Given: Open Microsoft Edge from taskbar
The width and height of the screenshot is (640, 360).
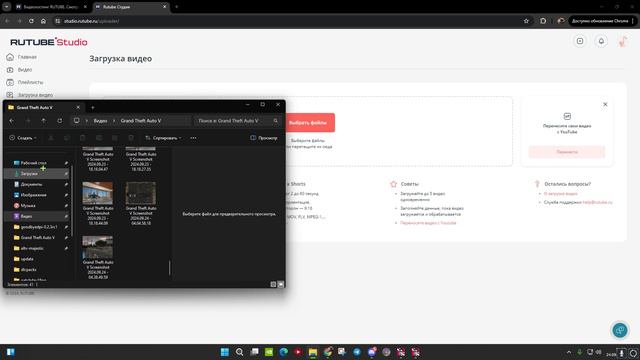Looking at the screenshot, I should point(283,352).
